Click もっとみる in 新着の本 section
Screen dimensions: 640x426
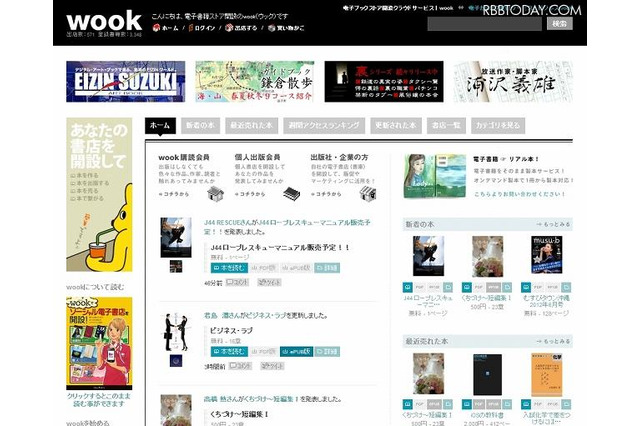tap(553, 224)
